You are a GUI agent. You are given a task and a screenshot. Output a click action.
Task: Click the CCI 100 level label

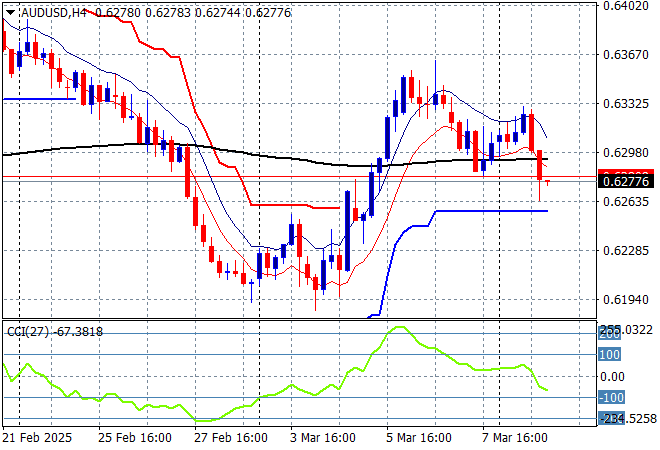tap(610, 354)
